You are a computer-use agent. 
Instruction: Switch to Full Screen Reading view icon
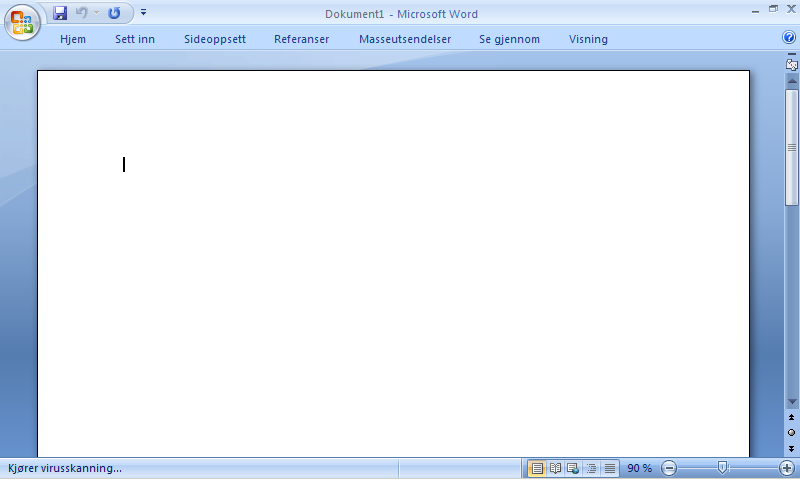click(556, 468)
